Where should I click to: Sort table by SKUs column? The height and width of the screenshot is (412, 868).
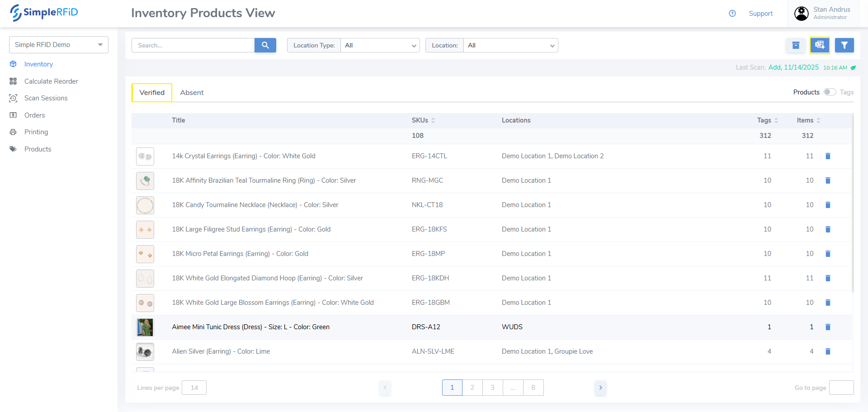pyautogui.click(x=423, y=120)
